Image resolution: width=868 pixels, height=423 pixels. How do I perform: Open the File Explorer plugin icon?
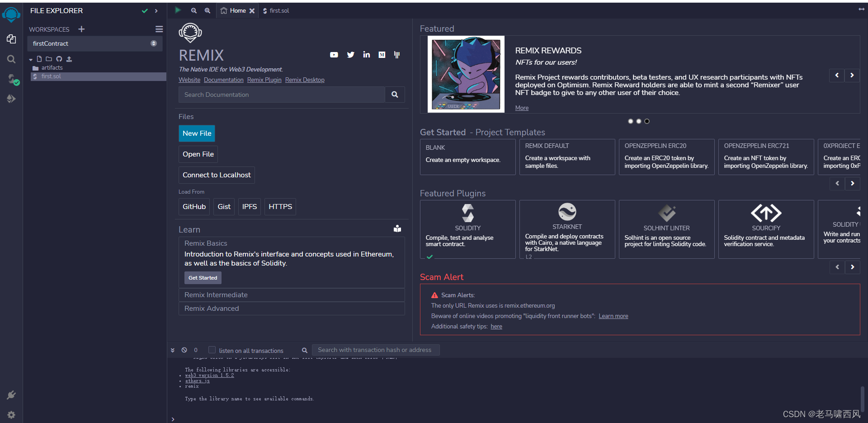tap(11, 39)
